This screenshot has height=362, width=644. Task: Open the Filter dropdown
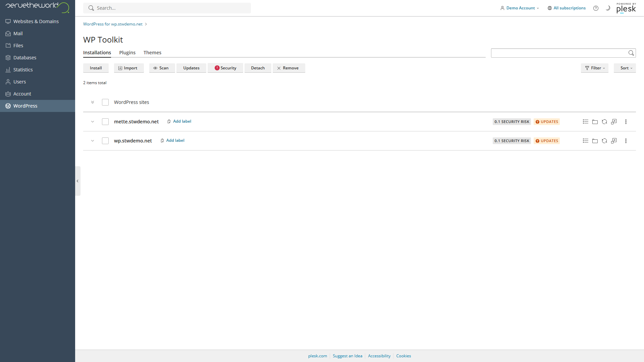pyautogui.click(x=594, y=68)
